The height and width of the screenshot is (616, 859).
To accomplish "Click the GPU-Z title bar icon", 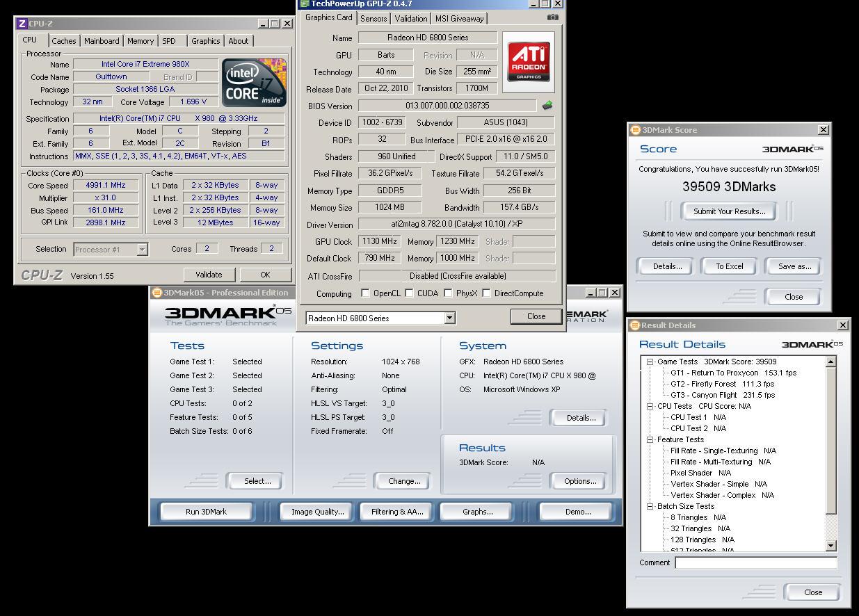I will coord(305,4).
